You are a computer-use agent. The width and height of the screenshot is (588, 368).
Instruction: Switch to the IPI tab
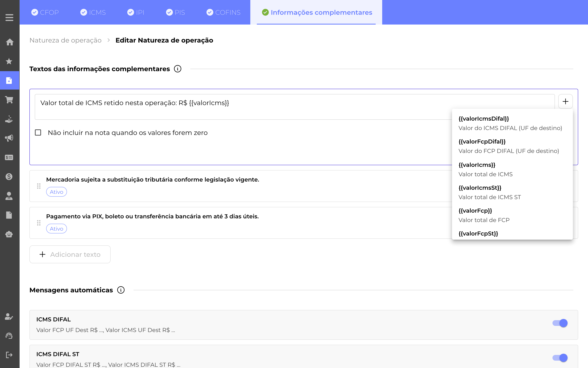[x=136, y=12]
